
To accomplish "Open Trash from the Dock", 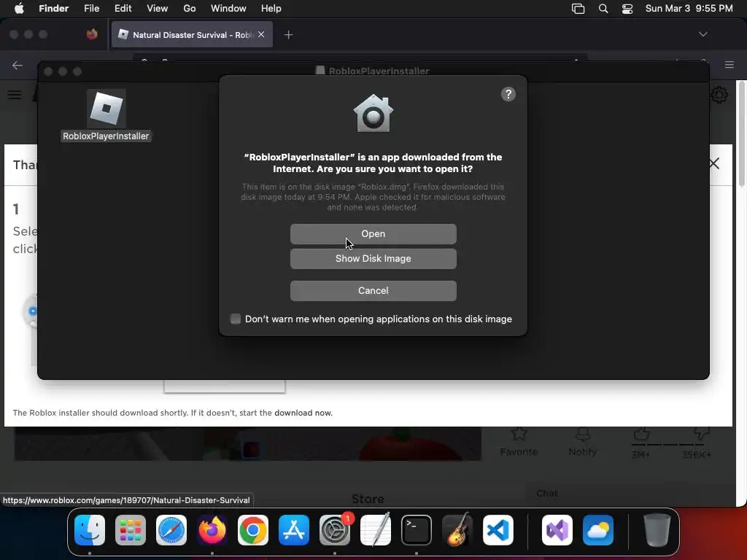I will (657, 530).
